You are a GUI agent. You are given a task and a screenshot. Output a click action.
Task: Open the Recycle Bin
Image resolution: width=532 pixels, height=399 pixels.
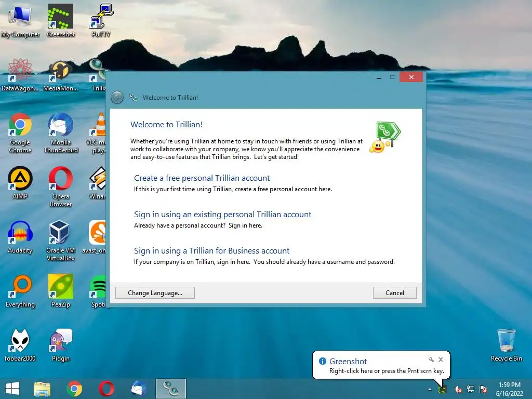[x=506, y=345]
